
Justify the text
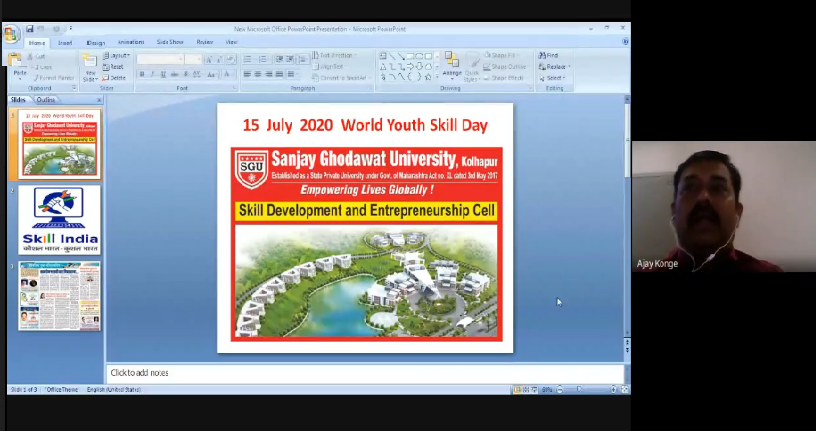point(279,75)
